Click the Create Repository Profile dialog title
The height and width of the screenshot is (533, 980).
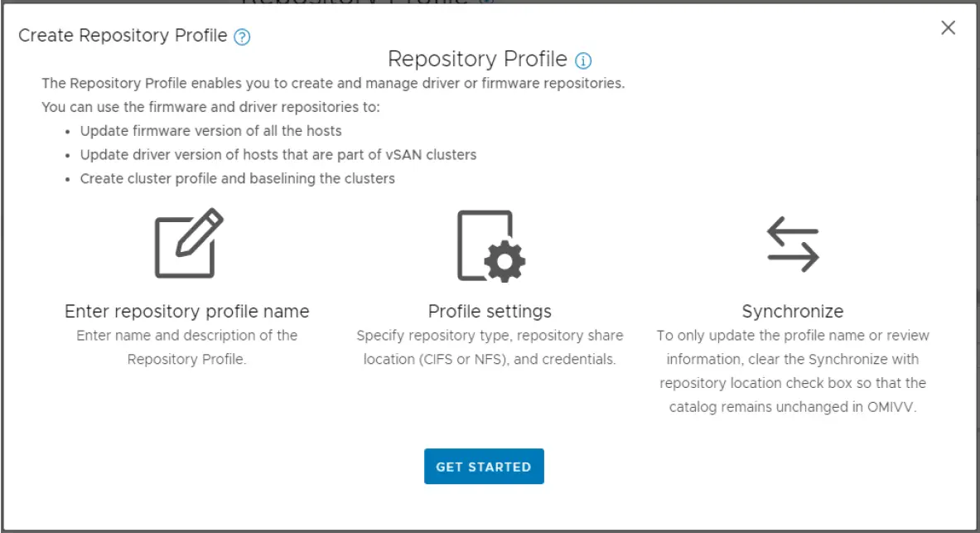tap(123, 36)
